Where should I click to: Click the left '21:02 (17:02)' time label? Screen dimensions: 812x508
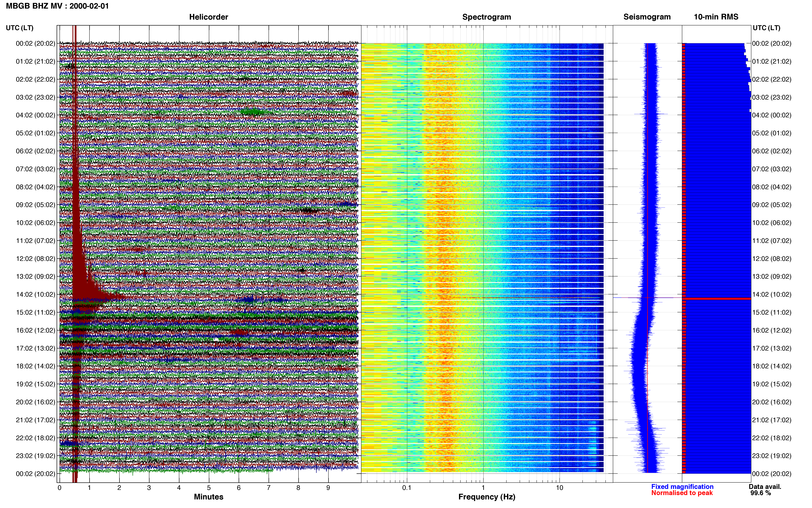pyautogui.click(x=36, y=420)
